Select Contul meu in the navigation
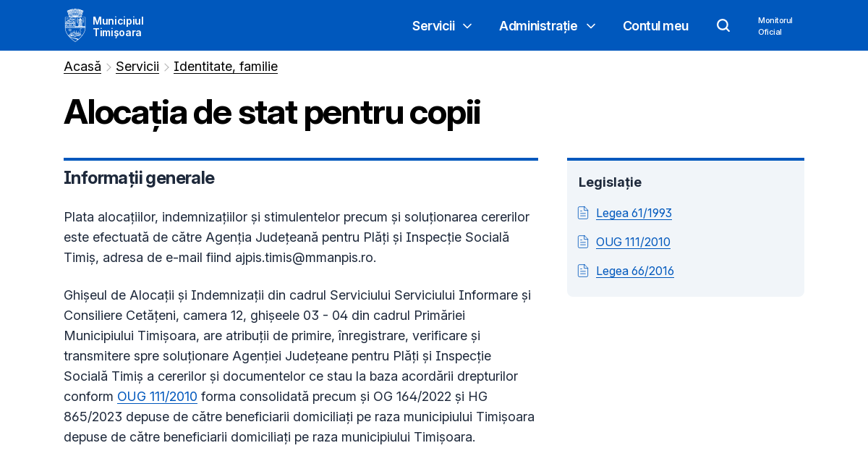 pos(655,26)
